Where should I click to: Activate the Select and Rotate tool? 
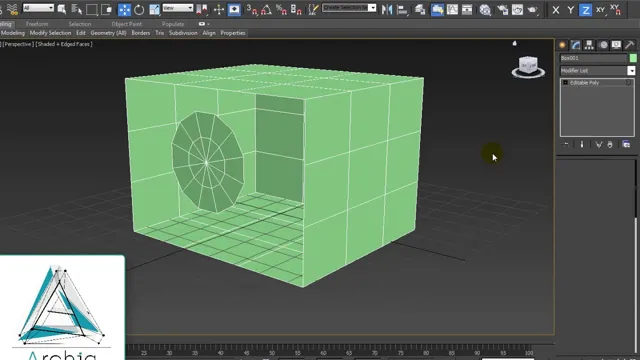[139, 9]
